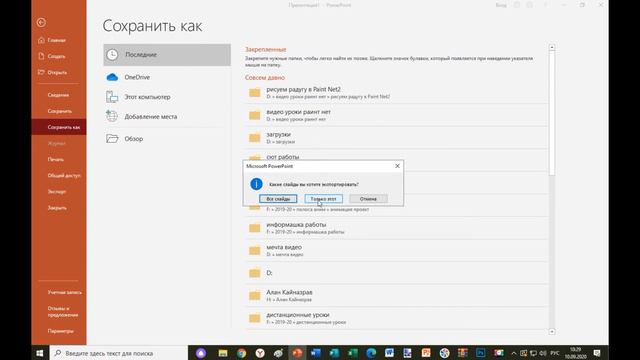
Task: Select the Последние recent locations entry
Action: point(167,55)
